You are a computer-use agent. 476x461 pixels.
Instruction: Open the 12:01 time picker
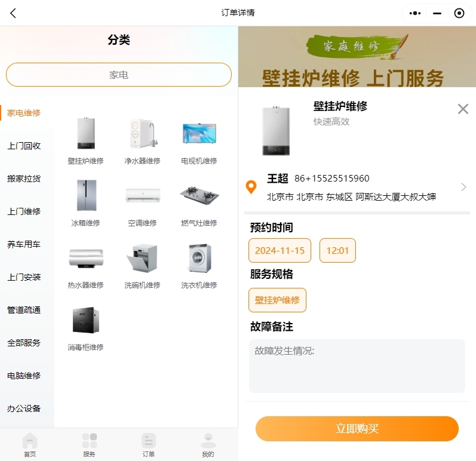click(337, 251)
